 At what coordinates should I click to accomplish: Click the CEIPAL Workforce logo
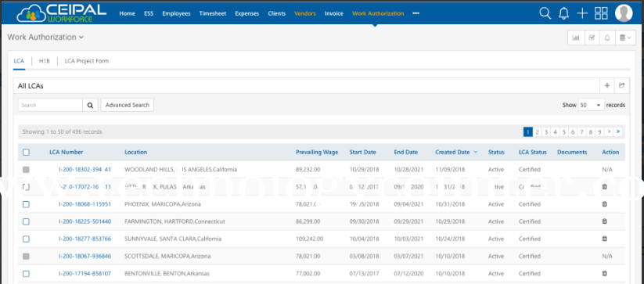[61, 13]
